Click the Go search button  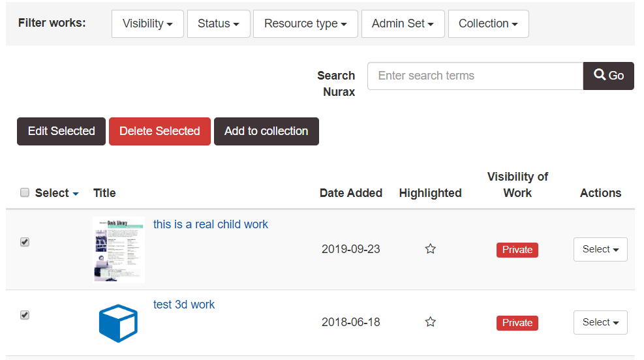(x=609, y=76)
